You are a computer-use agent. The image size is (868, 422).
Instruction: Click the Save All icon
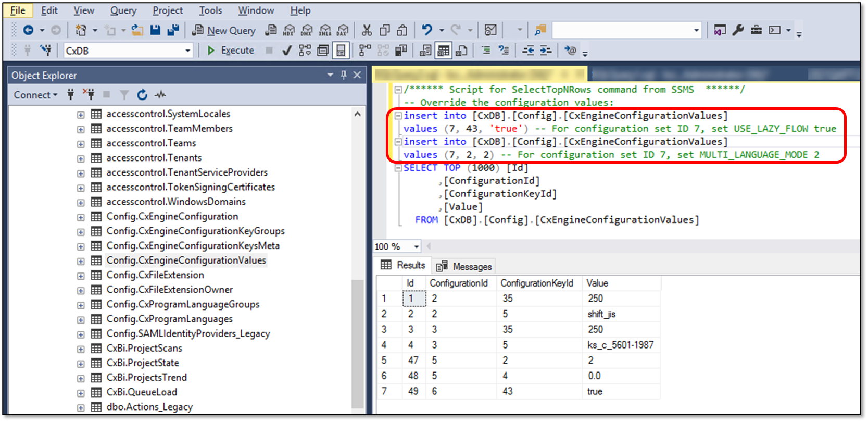pyautogui.click(x=173, y=30)
